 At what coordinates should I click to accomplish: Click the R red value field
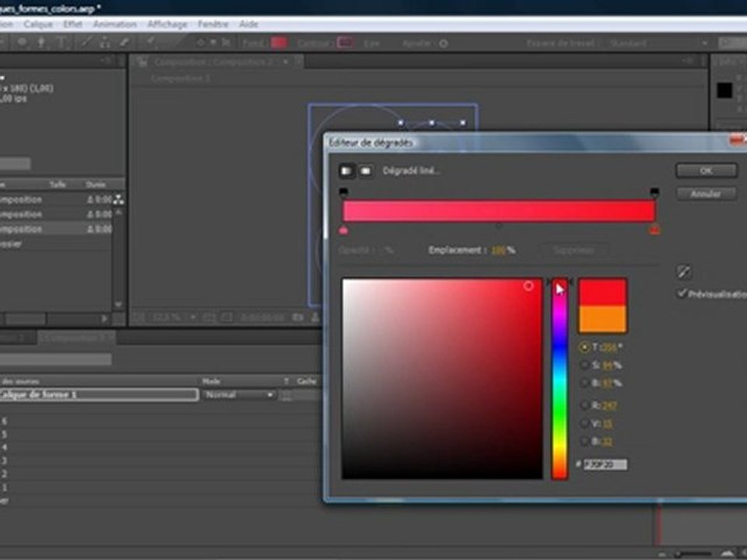point(608,406)
